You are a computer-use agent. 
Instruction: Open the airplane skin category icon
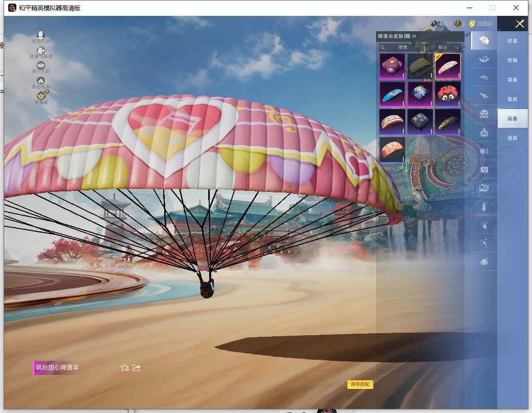click(x=484, y=96)
